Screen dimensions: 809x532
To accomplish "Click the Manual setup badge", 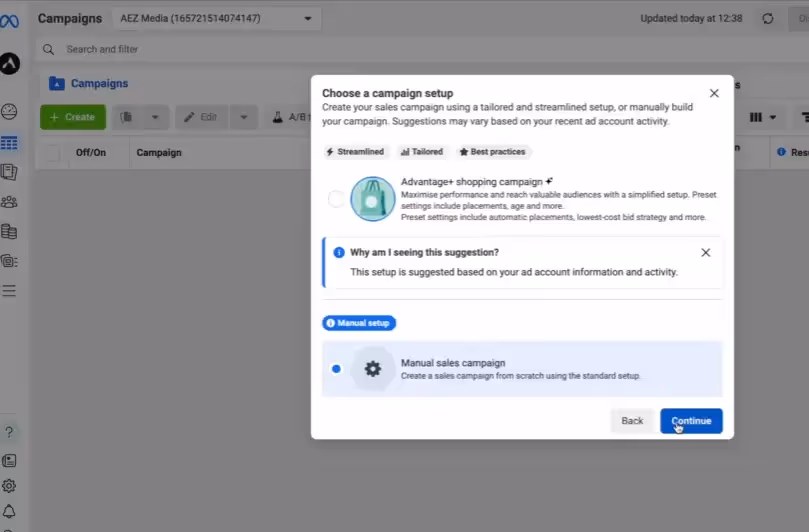I will pyautogui.click(x=359, y=323).
